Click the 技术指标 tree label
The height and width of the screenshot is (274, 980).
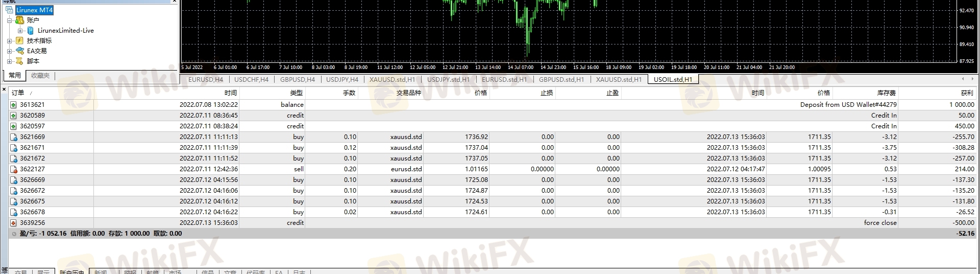point(39,41)
